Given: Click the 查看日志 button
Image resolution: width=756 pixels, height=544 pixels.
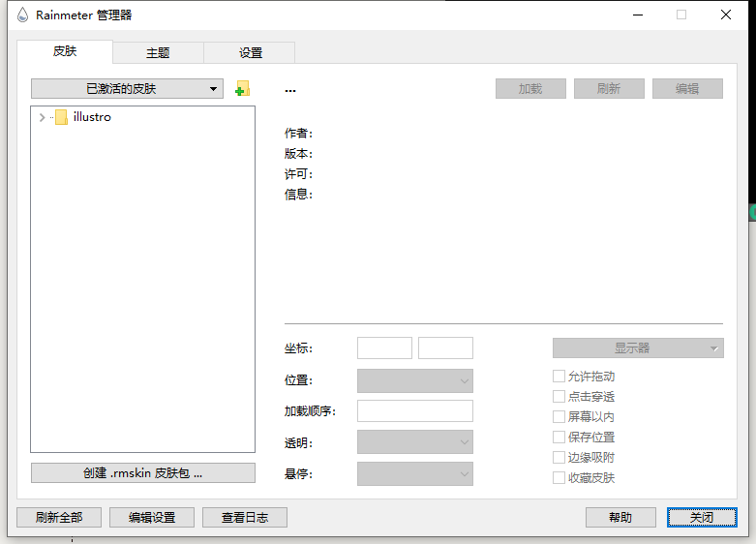Looking at the screenshot, I should pyautogui.click(x=245, y=518).
